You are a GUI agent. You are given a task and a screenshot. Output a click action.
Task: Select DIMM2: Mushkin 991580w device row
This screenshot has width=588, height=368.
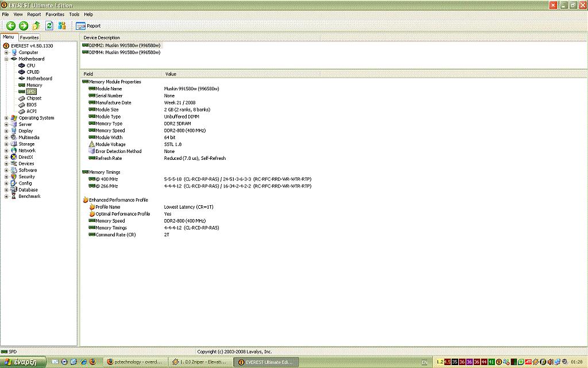pos(121,45)
